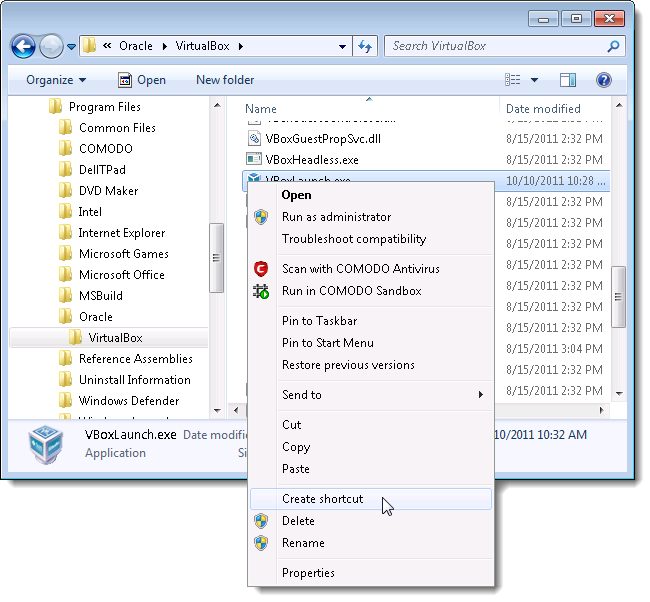
Task: Open the Organize menu
Action: pos(56,80)
